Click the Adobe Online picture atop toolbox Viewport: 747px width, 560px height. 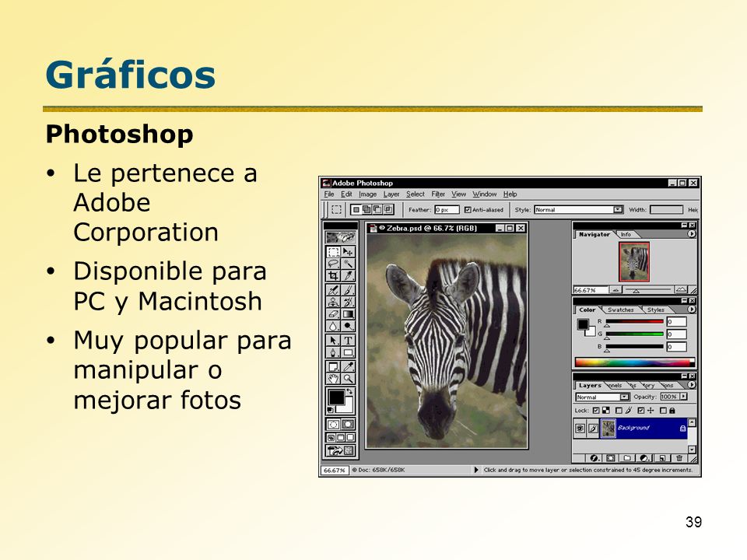341,238
